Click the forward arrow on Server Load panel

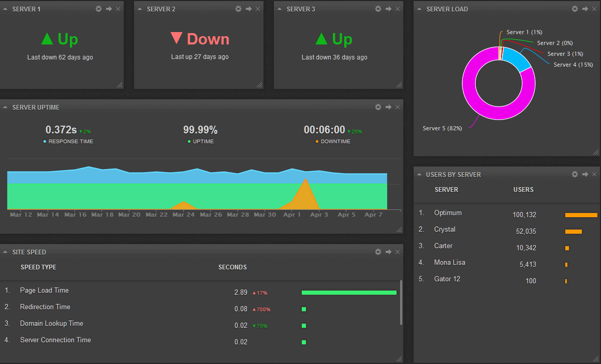click(584, 8)
